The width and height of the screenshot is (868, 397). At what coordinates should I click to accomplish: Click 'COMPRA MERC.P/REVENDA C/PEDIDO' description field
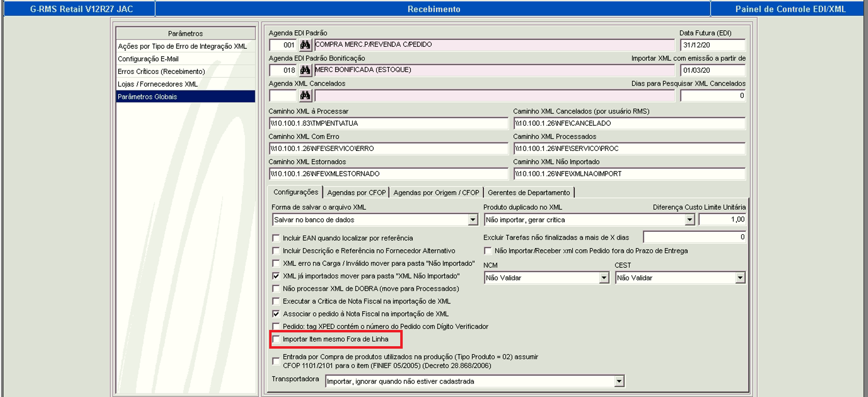click(x=494, y=45)
